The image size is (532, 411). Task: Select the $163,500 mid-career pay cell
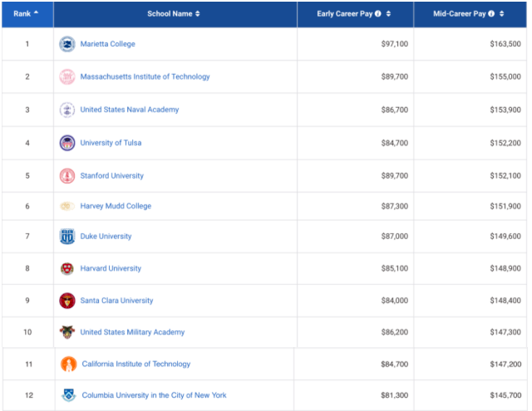pos(470,44)
